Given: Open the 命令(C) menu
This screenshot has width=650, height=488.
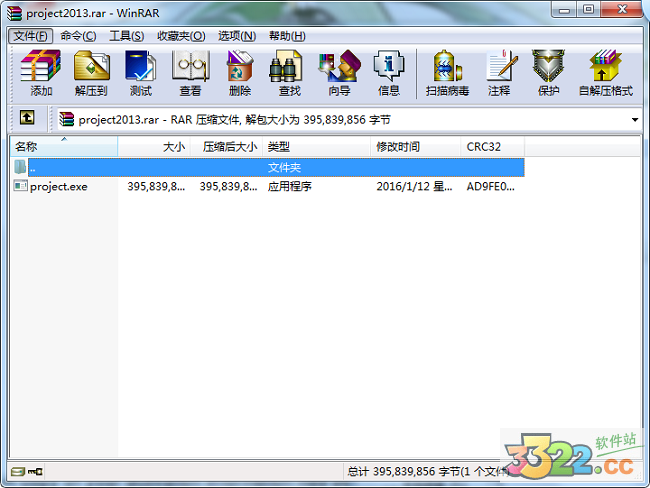Looking at the screenshot, I should pyautogui.click(x=78, y=36).
